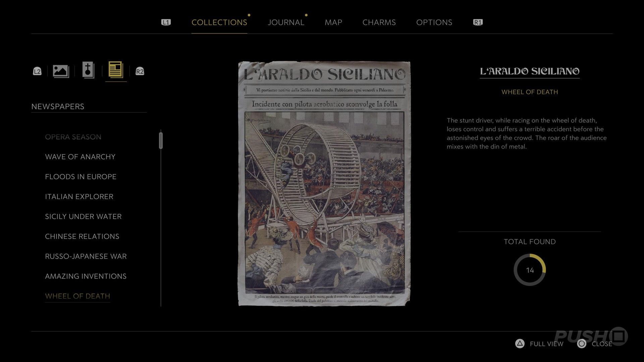Select the Amazing Inventions entry
644x362 pixels.
86,276
